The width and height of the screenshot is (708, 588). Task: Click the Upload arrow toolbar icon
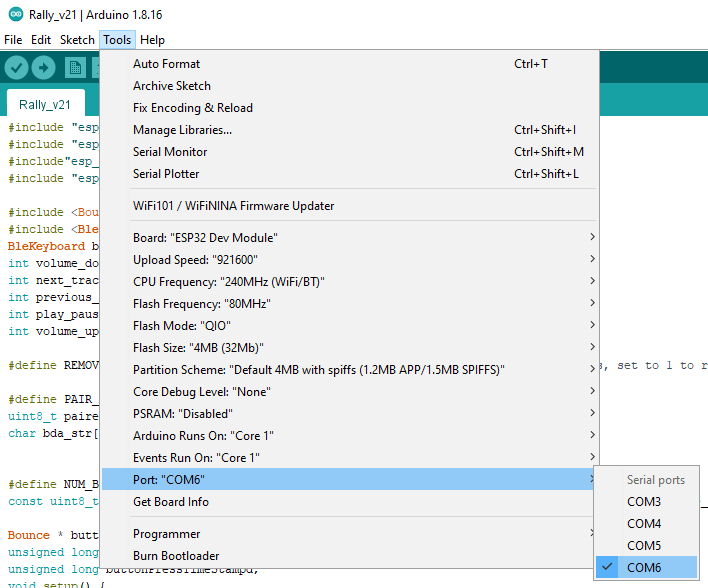(44, 68)
